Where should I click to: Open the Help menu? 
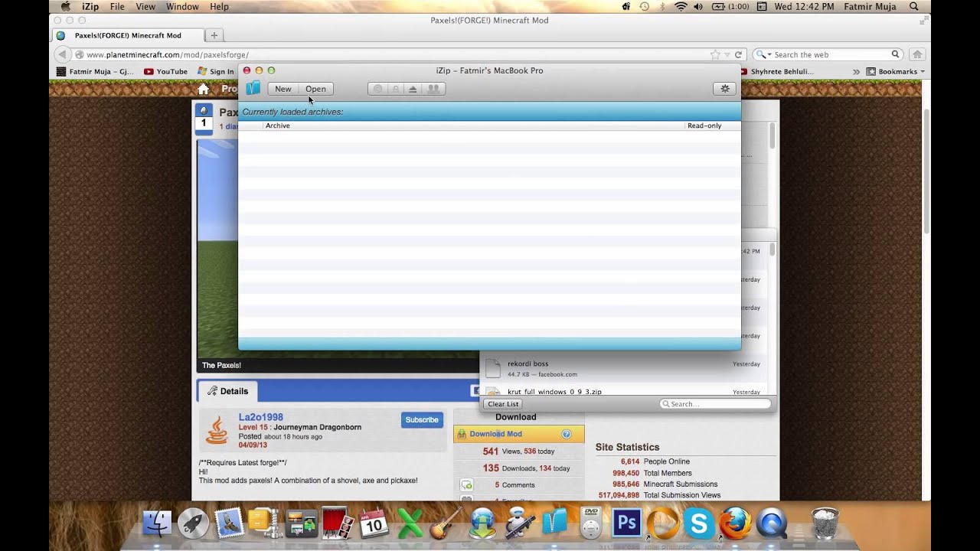219,6
